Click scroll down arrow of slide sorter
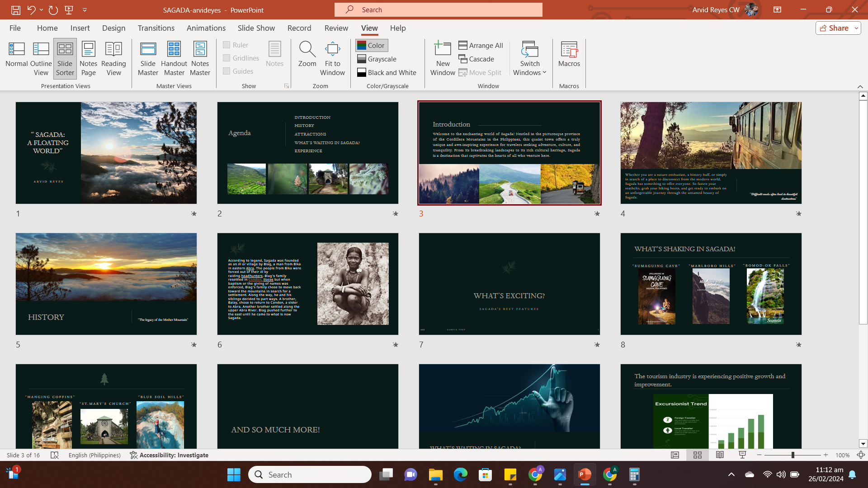 pyautogui.click(x=863, y=444)
